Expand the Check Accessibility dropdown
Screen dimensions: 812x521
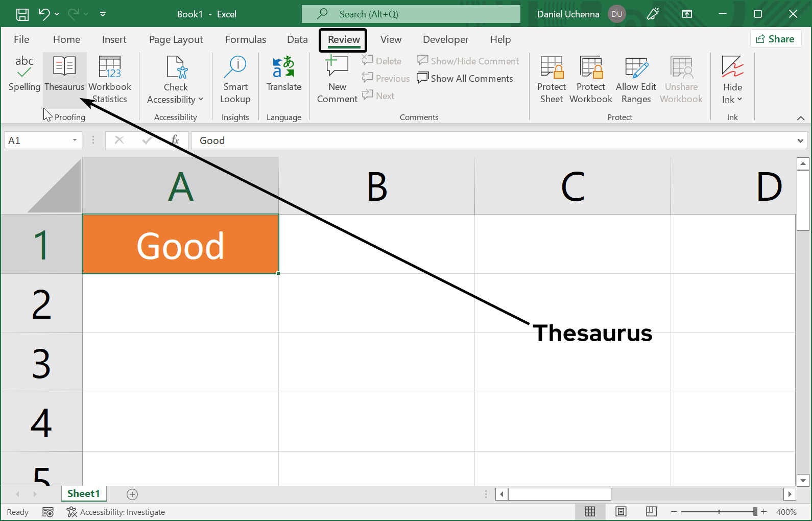[x=201, y=100]
